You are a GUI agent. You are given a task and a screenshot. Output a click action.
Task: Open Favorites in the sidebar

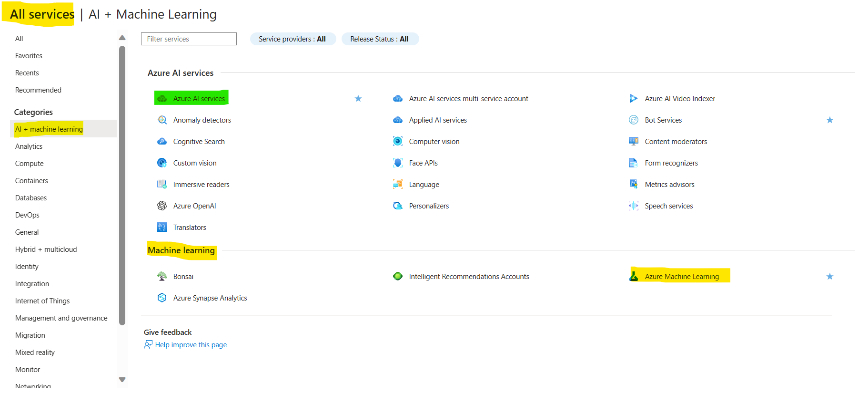[29, 56]
